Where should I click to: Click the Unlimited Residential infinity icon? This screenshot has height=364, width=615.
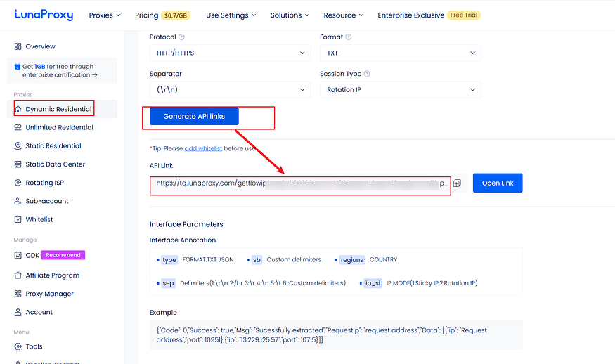click(18, 127)
